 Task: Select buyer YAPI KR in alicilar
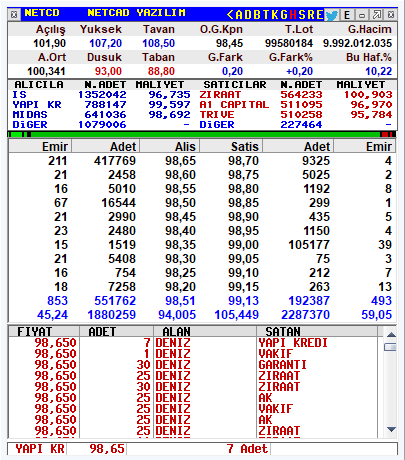click(x=101, y=105)
